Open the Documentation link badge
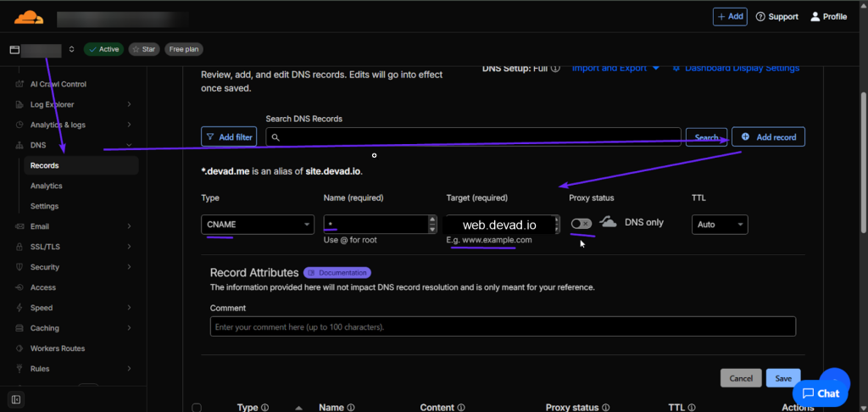The image size is (868, 412). 337,273
